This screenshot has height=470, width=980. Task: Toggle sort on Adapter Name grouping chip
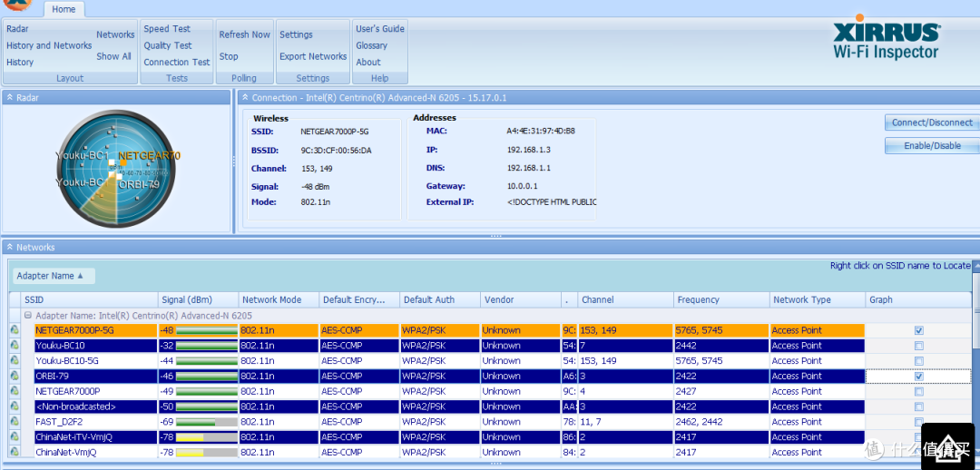click(54, 276)
